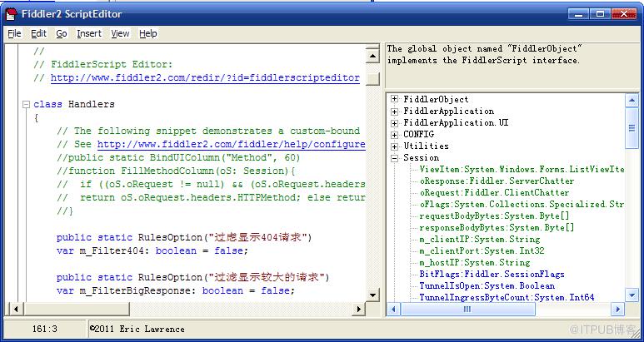Expand the Utilities tree node
This screenshot has width=644, height=342.
(394, 146)
